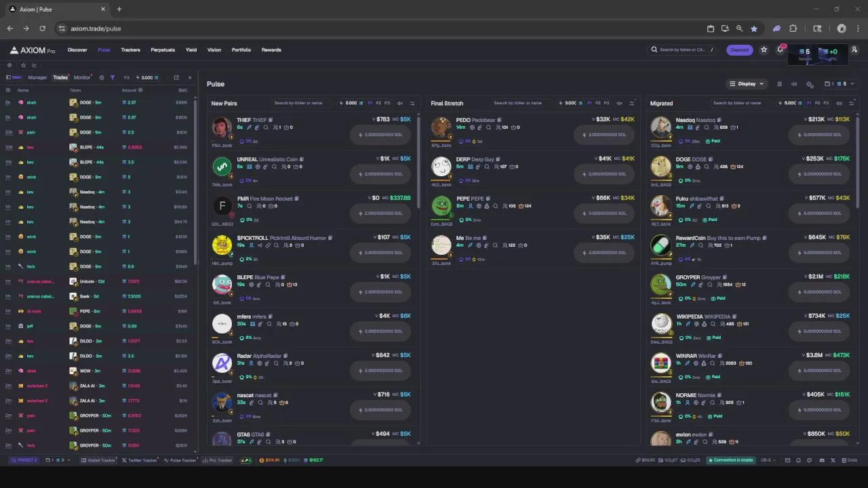Screen dimensions: 868x488
Task: Open the Portfolio page
Action: coord(241,49)
